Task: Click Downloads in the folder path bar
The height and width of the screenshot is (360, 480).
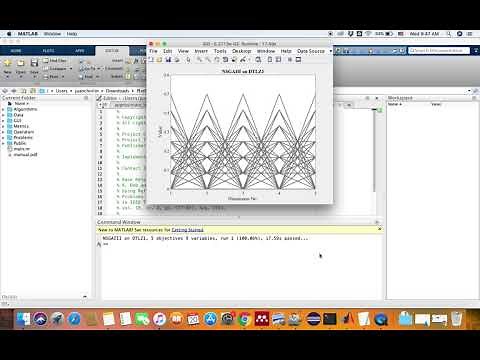Action: point(117,91)
